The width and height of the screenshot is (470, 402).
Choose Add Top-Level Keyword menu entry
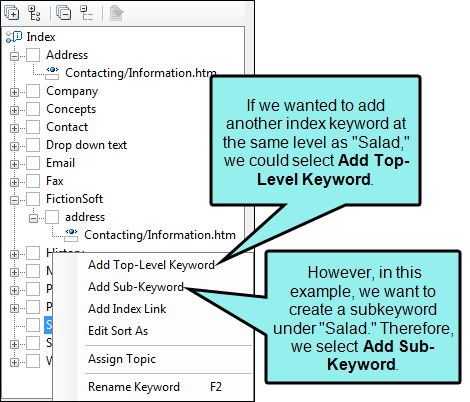151,265
